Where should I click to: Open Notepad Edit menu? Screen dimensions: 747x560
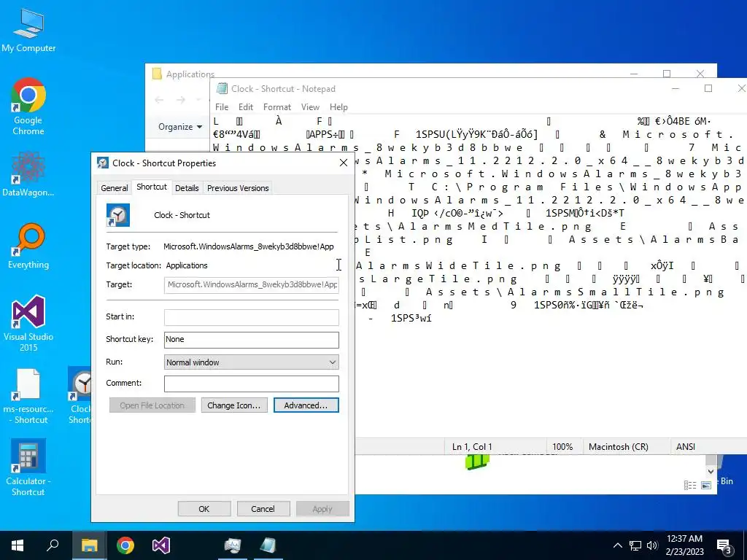(x=246, y=107)
